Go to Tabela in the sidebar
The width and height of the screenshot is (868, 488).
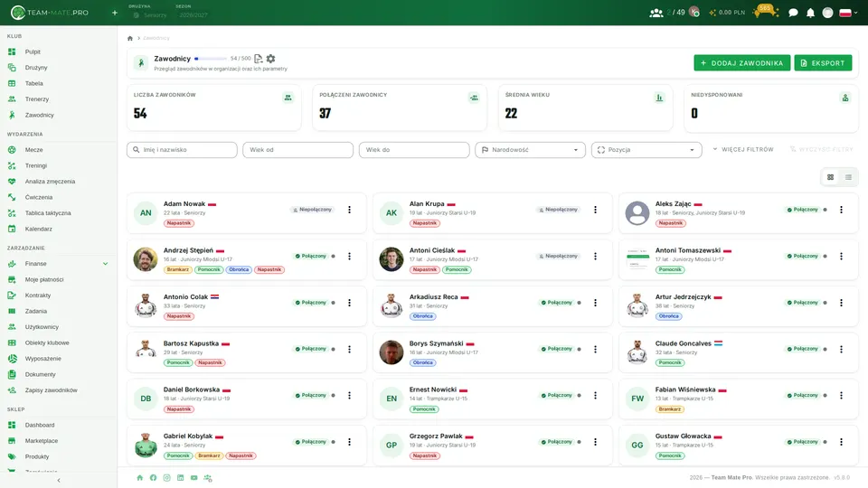[x=33, y=83]
